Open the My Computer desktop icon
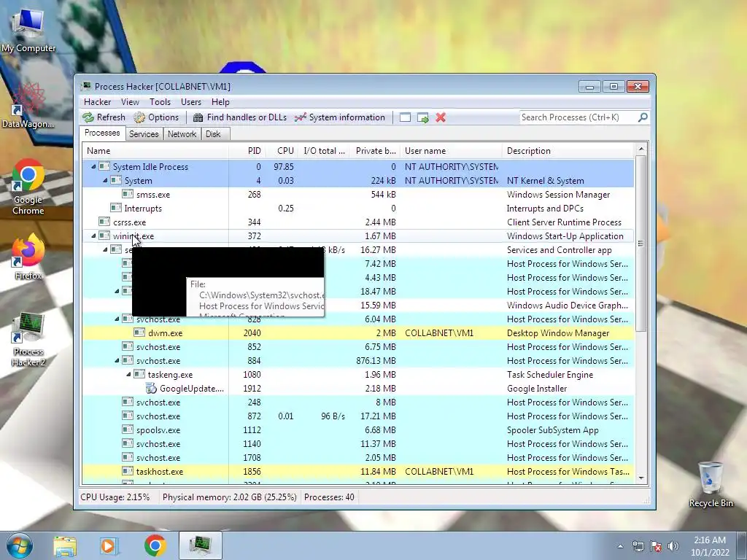This screenshot has height=560, width=747. click(x=28, y=31)
